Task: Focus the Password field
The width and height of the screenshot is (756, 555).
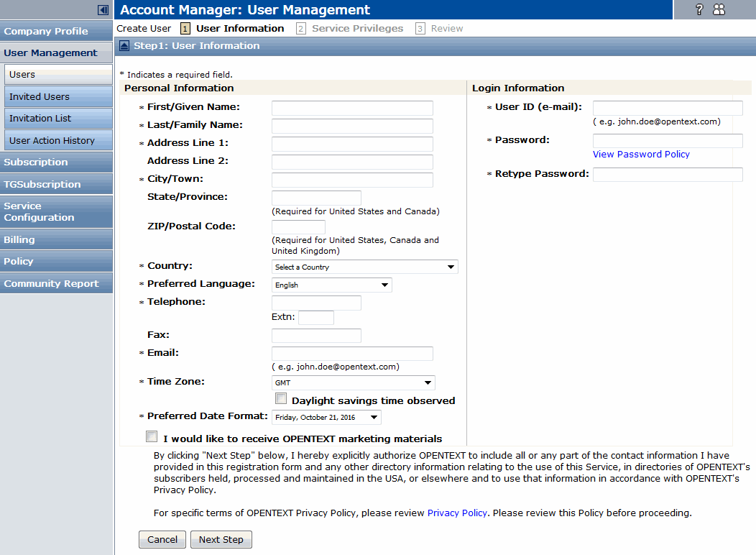Action: click(668, 141)
